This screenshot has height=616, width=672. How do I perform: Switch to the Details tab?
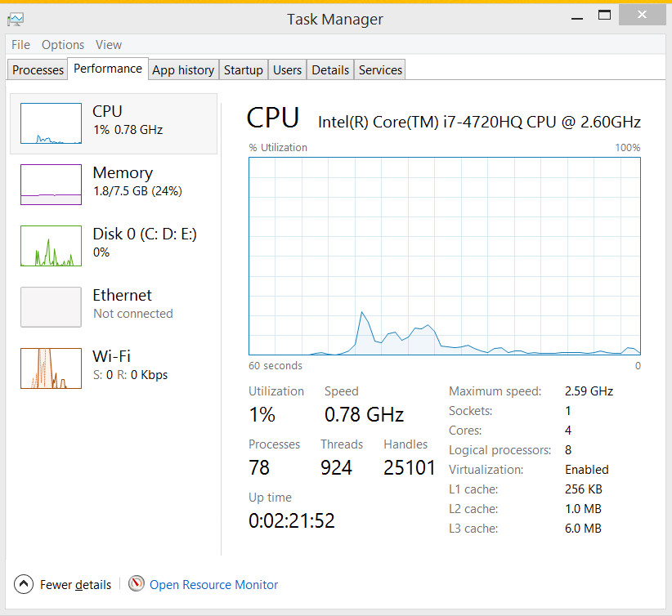(330, 70)
